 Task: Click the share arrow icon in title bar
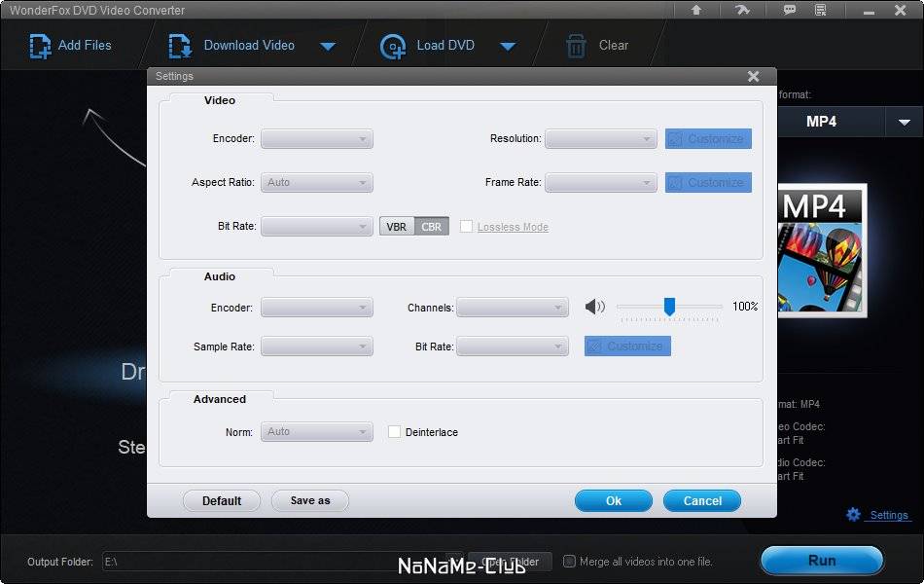coord(742,10)
